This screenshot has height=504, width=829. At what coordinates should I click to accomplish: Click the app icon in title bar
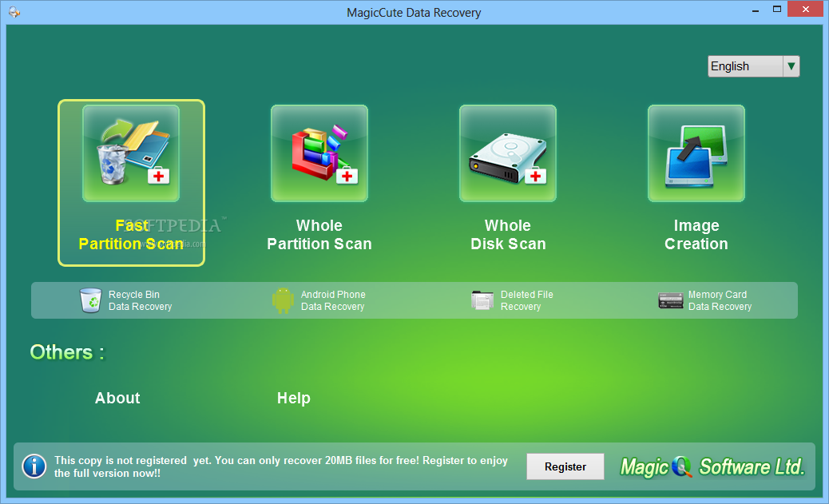click(x=14, y=12)
